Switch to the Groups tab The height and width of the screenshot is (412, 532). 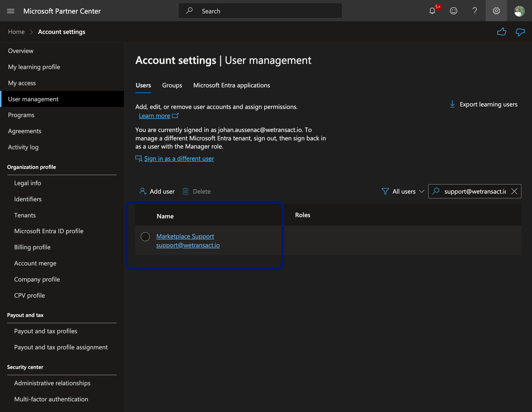click(172, 85)
